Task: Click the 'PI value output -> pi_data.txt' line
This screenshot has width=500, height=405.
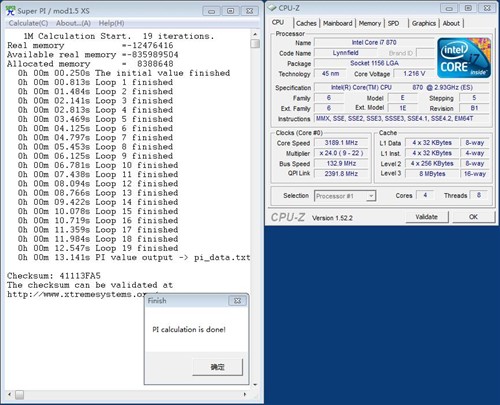Action: click(134, 257)
